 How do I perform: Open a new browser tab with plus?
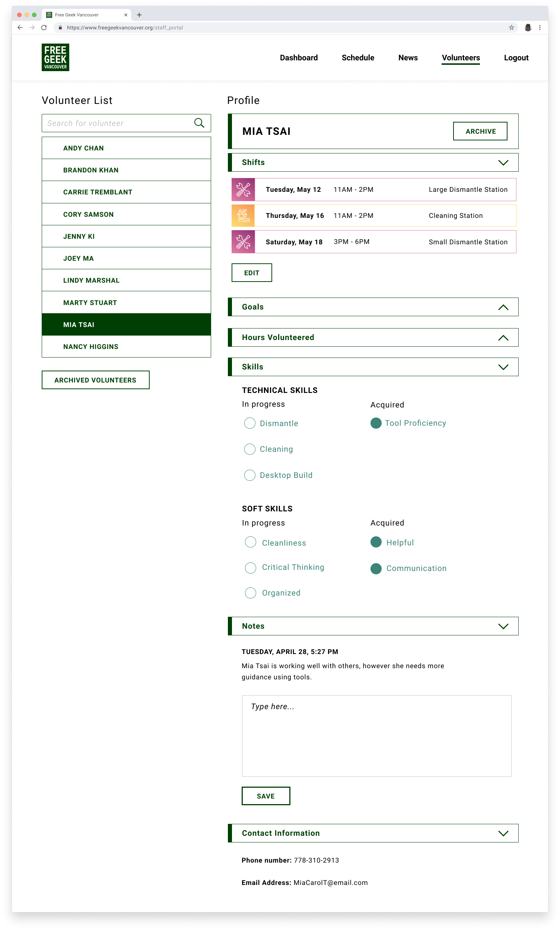click(139, 15)
